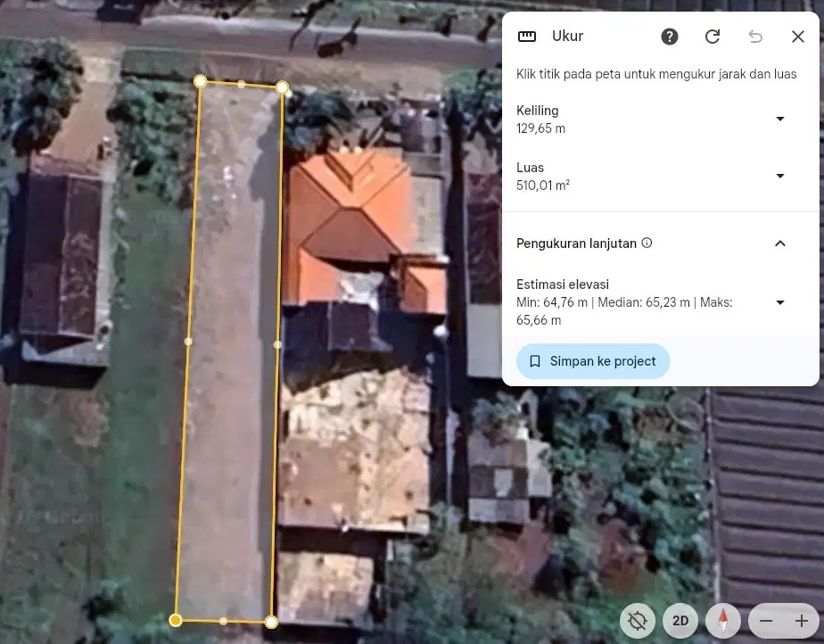Zoom in with the plus button
Viewport: 824px width, 644px height.
(801, 621)
